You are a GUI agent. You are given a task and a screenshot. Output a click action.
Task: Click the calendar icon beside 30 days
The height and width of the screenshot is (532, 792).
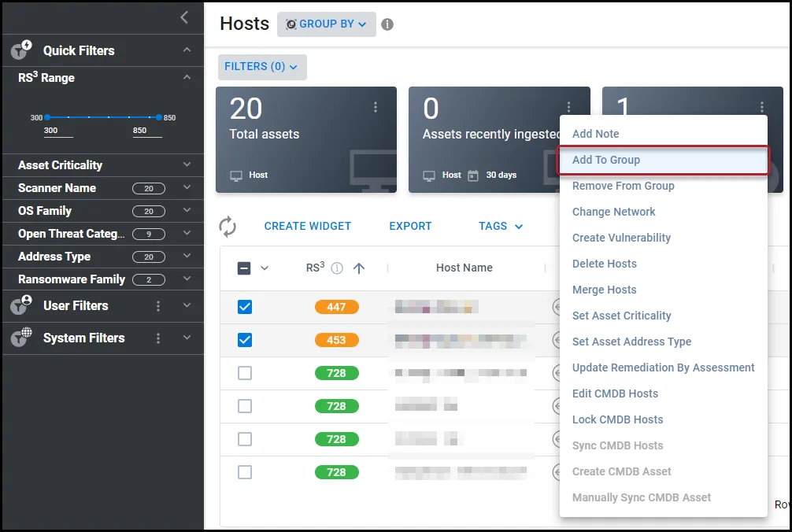(473, 175)
